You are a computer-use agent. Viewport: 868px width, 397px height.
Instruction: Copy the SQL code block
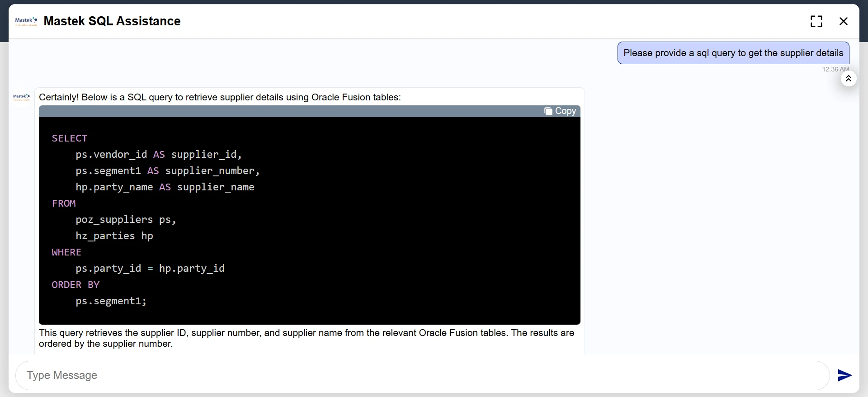pyautogui.click(x=560, y=111)
